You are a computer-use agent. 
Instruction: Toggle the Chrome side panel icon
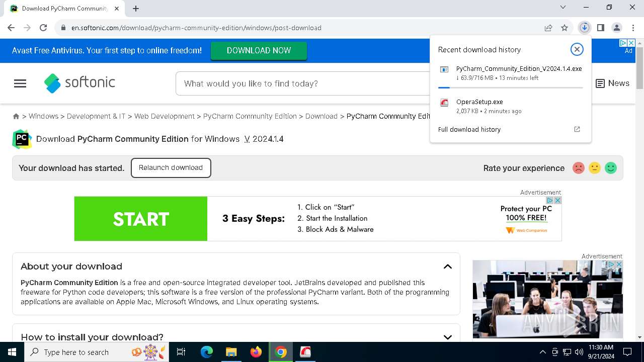pyautogui.click(x=601, y=28)
